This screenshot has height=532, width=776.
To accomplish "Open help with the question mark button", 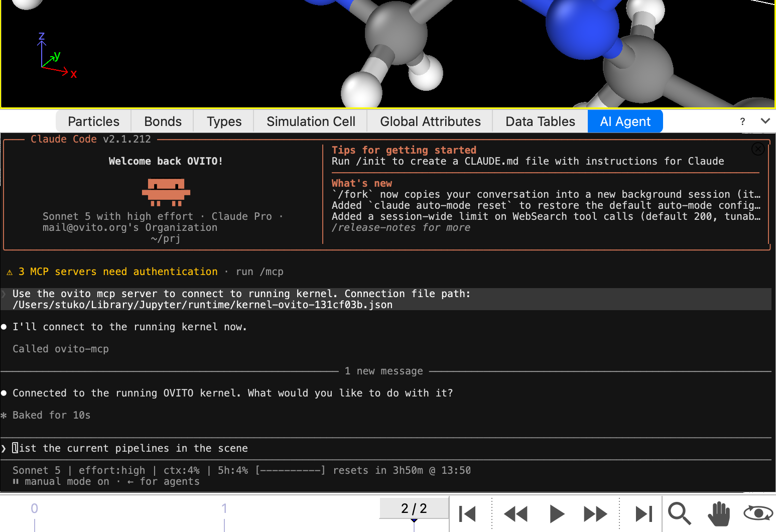I will (x=742, y=121).
